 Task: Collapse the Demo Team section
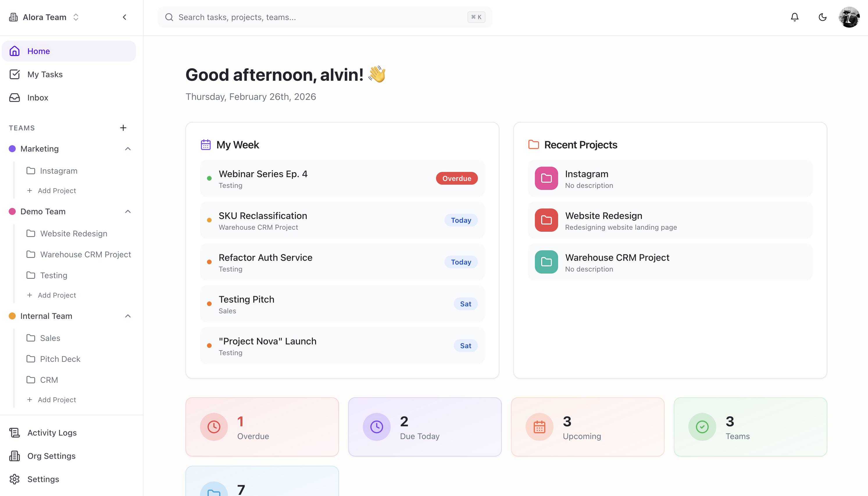click(128, 211)
